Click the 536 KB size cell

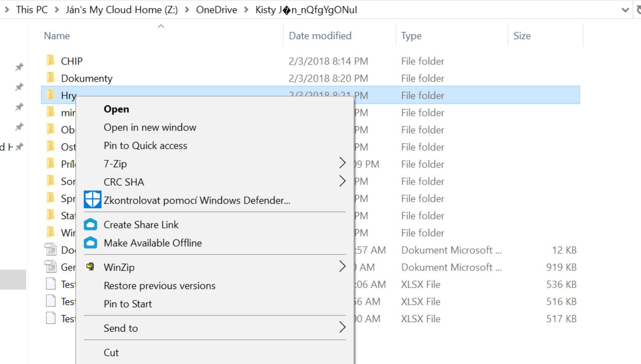[561, 284]
